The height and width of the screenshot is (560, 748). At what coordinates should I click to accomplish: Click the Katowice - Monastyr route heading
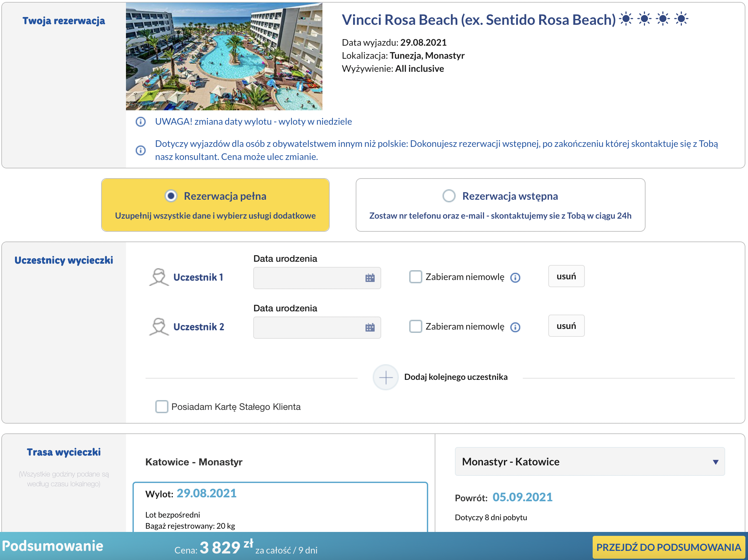(x=194, y=462)
